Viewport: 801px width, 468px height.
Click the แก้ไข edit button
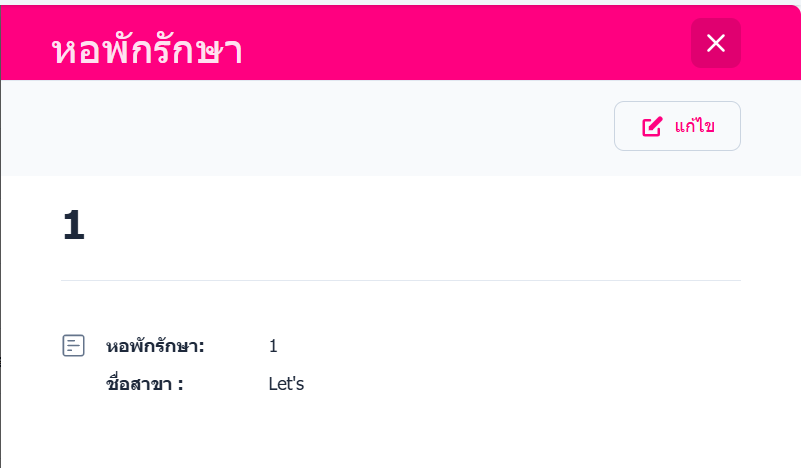pos(677,126)
